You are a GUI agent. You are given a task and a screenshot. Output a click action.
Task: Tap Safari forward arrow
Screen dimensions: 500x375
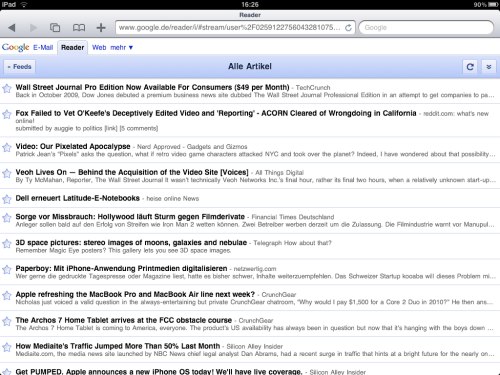33,28
